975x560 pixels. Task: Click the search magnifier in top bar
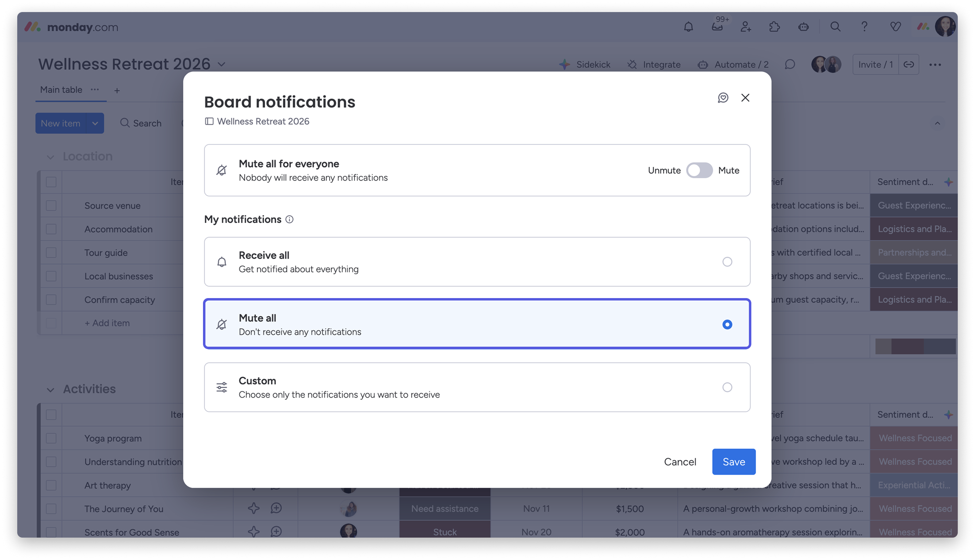pos(835,27)
